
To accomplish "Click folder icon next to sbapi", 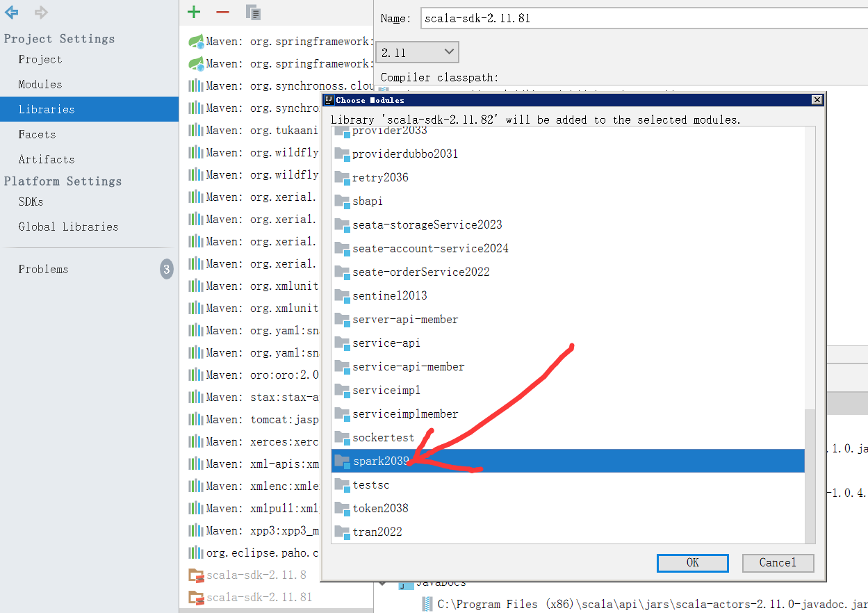I will (x=341, y=202).
